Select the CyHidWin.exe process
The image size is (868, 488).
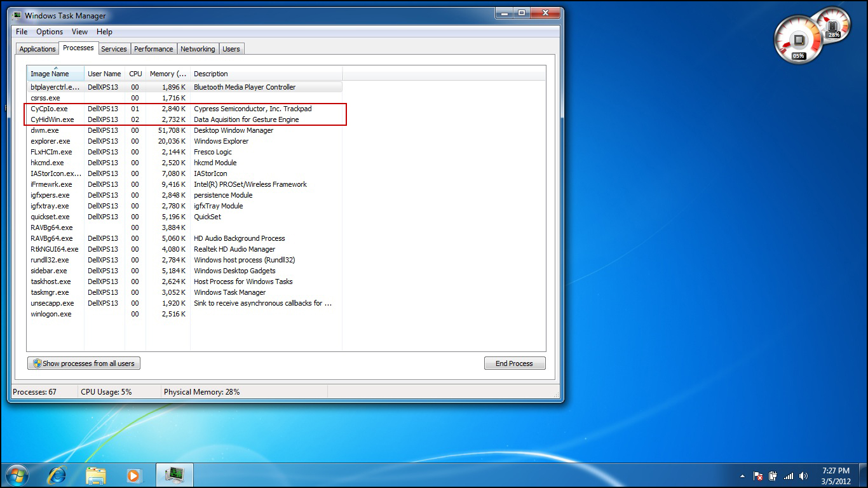(x=185, y=119)
